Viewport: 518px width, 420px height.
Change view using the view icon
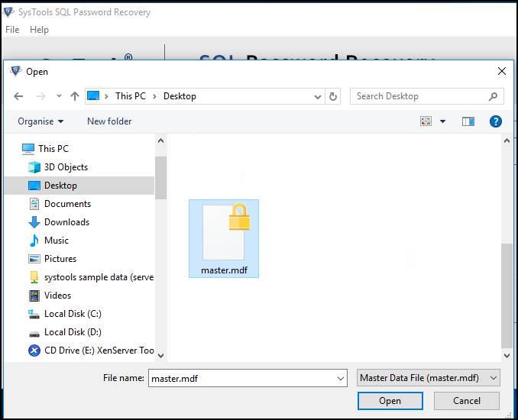click(x=426, y=121)
